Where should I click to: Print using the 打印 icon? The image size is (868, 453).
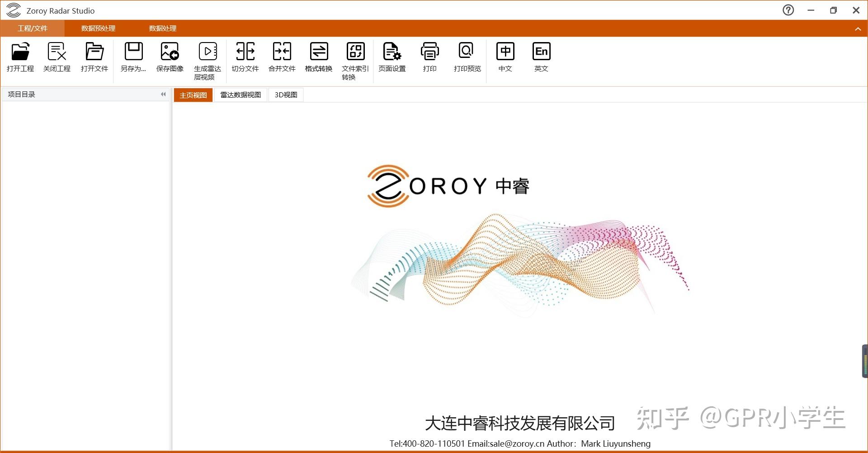(x=429, y=57)
